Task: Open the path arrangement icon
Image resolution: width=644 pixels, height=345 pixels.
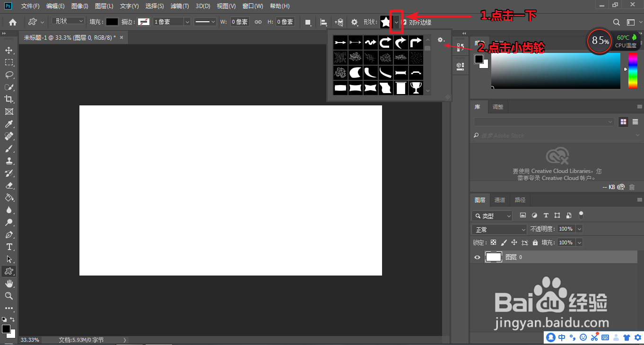Action: [339, 22]
